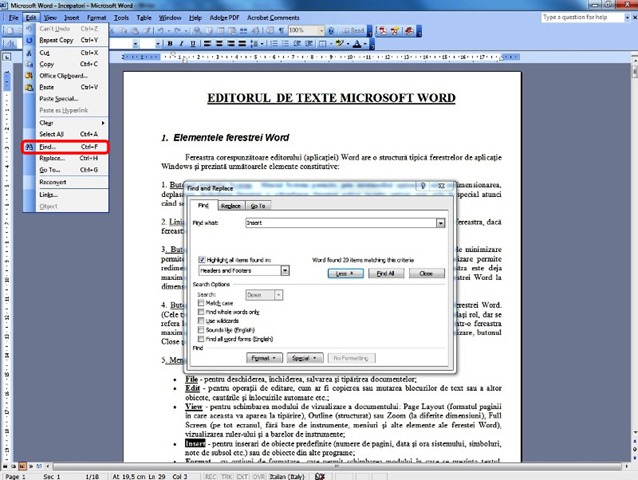
Task: Apply bulleted list from the toolbar
Action: pyautogui.click(x=285, y=44)
